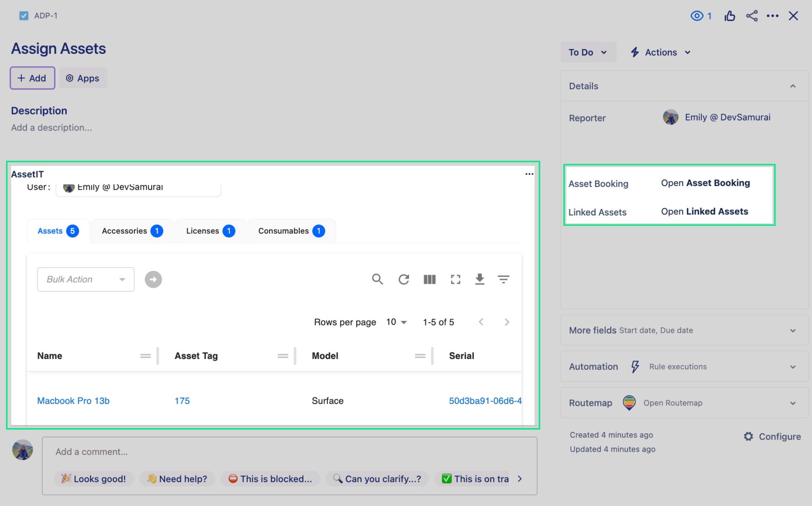
Task: Click the Routemap rainbow icon
Action: [x=628, y=402]
